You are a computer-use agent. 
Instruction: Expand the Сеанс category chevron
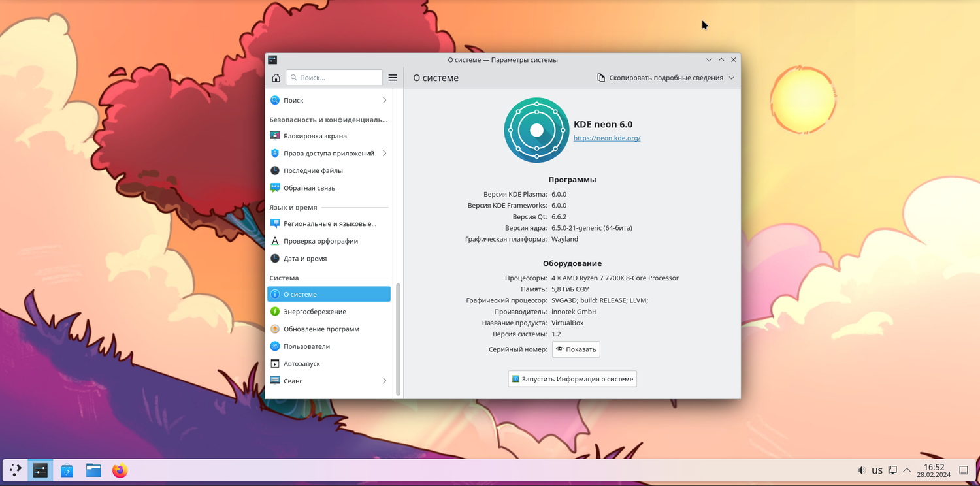coord(384,381)
